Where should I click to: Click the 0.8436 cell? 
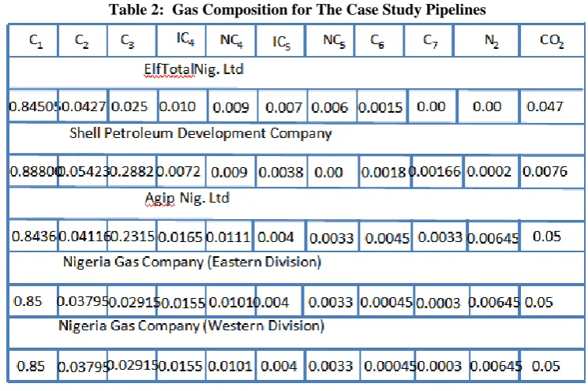[34, 236]
